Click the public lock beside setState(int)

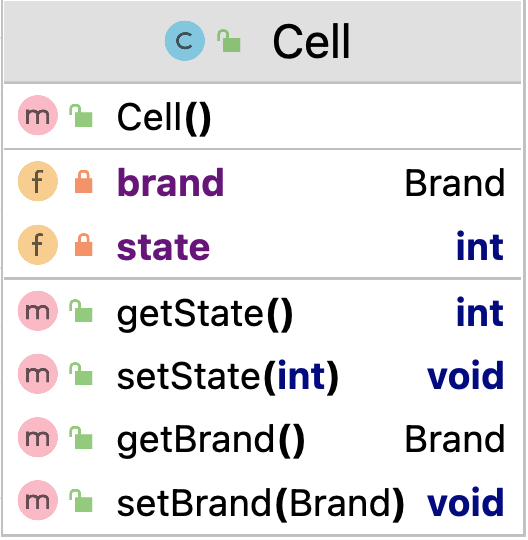pyautogui.click(x=81, y=374)
